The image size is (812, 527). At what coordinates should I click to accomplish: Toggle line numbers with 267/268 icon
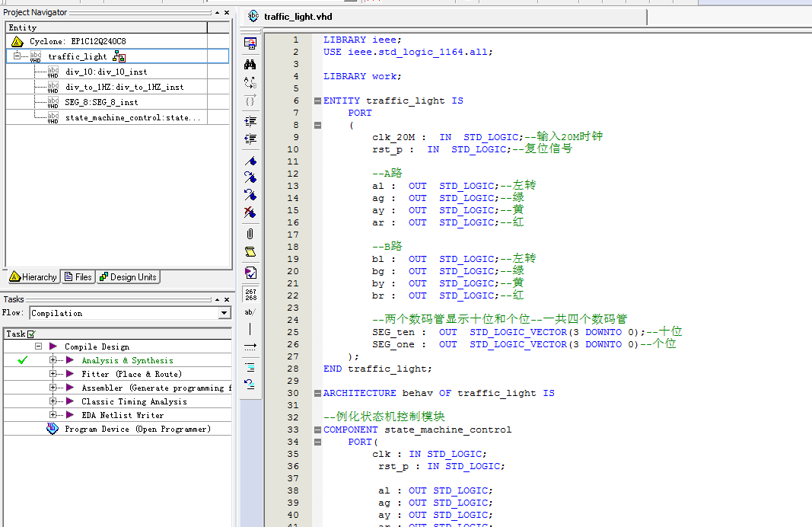(x=250, y=295)
